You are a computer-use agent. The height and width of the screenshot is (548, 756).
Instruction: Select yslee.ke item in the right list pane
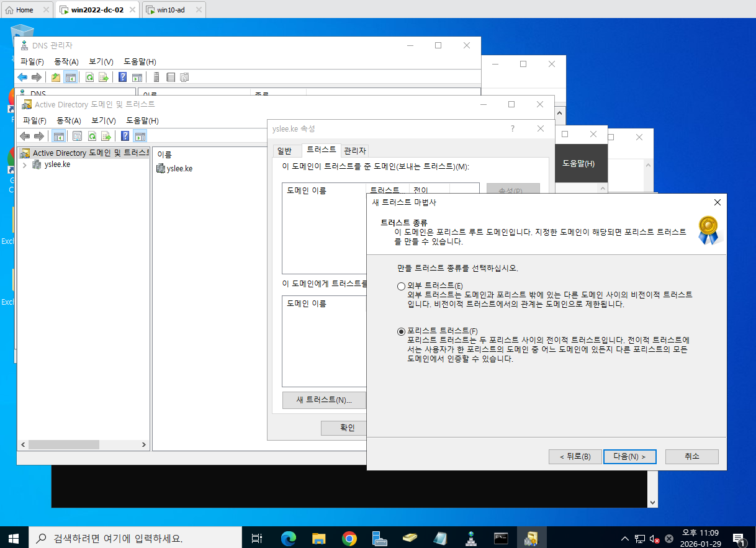174,169
